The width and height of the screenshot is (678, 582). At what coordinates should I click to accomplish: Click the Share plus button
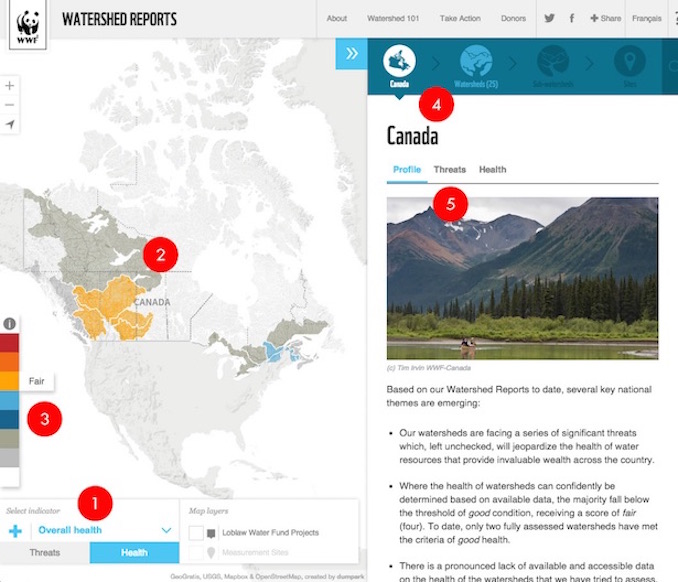pos(605,18)
